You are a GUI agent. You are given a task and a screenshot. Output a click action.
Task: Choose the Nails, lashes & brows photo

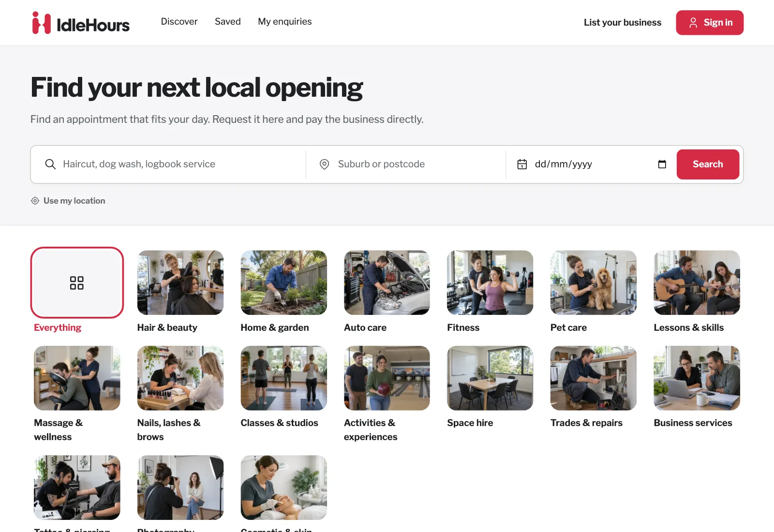point(180,378)
